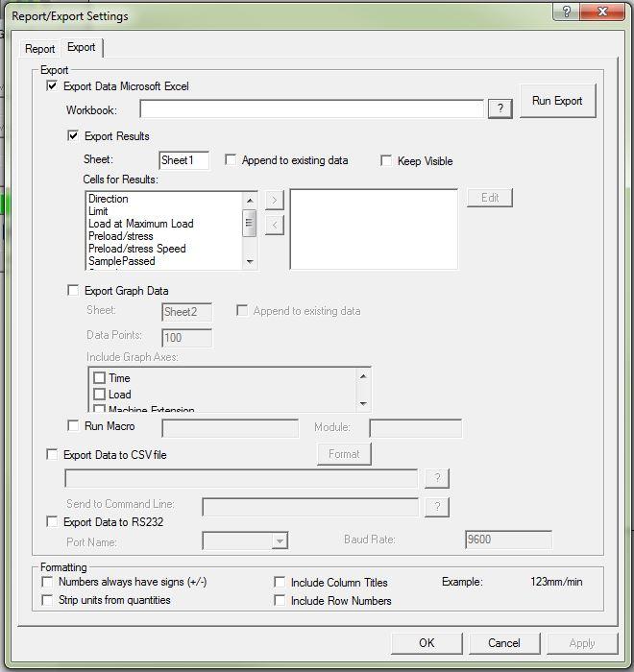Click the Run Export button
The height and width of the screenshot is (672, 634).
coord(557,101)
